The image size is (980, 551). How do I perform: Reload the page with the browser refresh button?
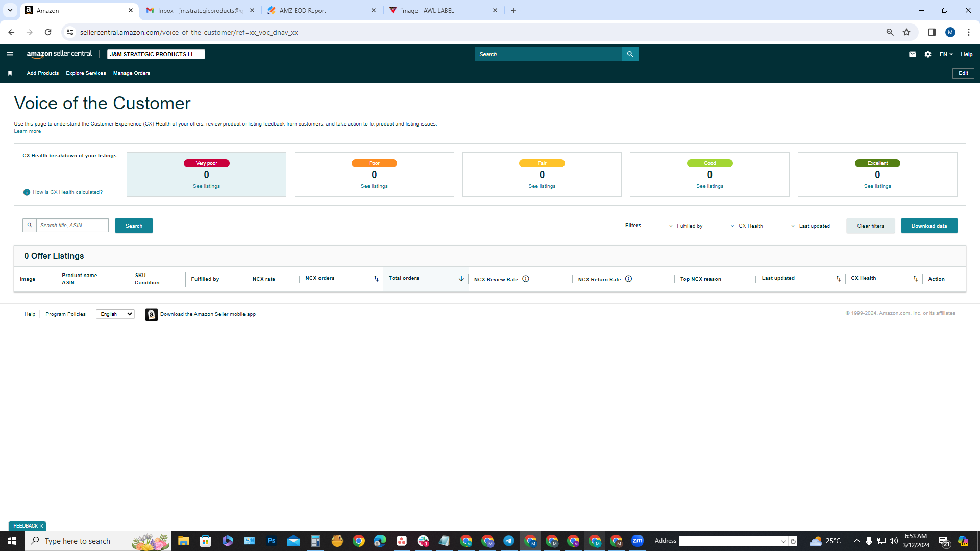(48, 32)
